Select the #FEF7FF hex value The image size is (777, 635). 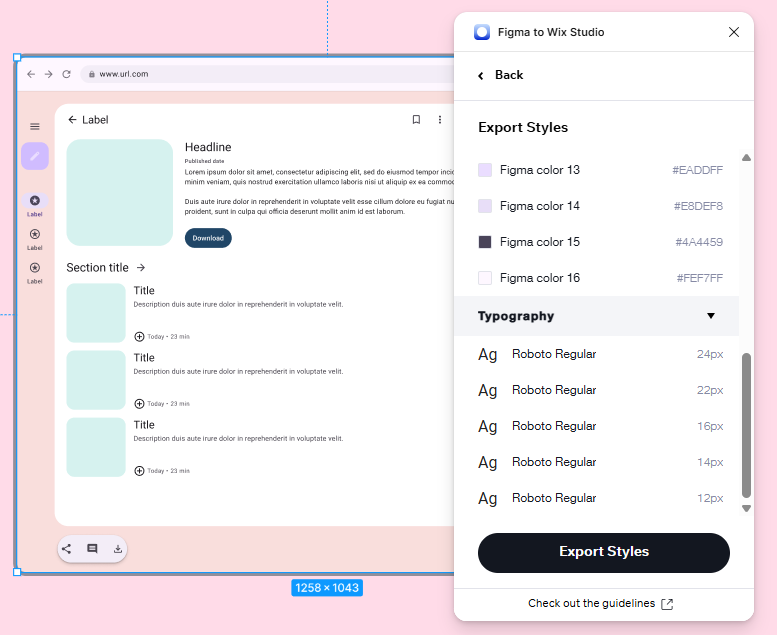pos(700,278)
